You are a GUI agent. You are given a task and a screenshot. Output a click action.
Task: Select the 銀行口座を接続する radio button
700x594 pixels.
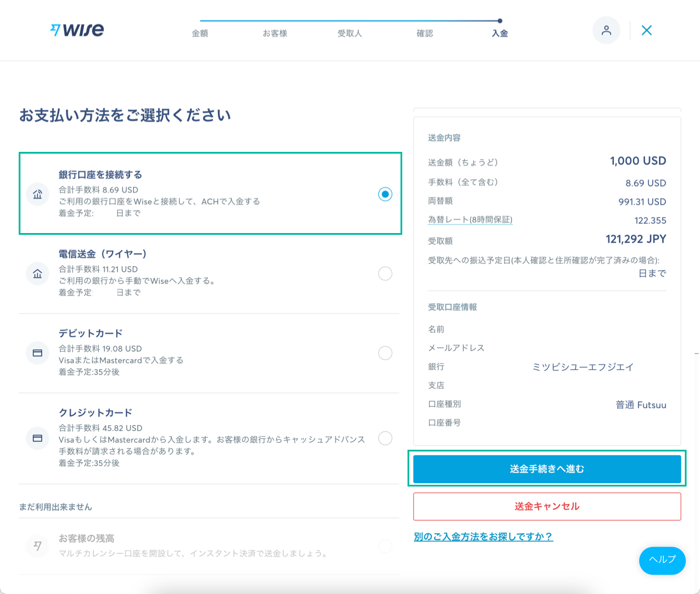[x=385, y=194]
